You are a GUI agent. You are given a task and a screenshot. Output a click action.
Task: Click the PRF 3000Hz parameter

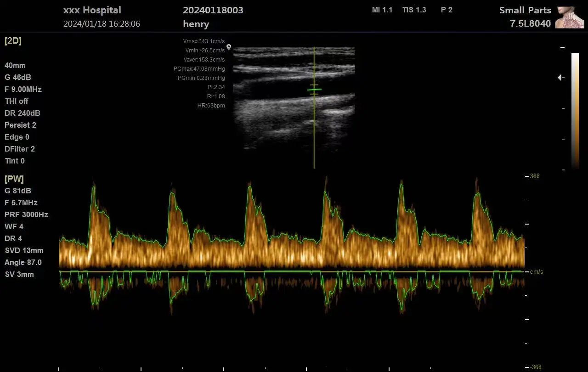coord(26,215)
